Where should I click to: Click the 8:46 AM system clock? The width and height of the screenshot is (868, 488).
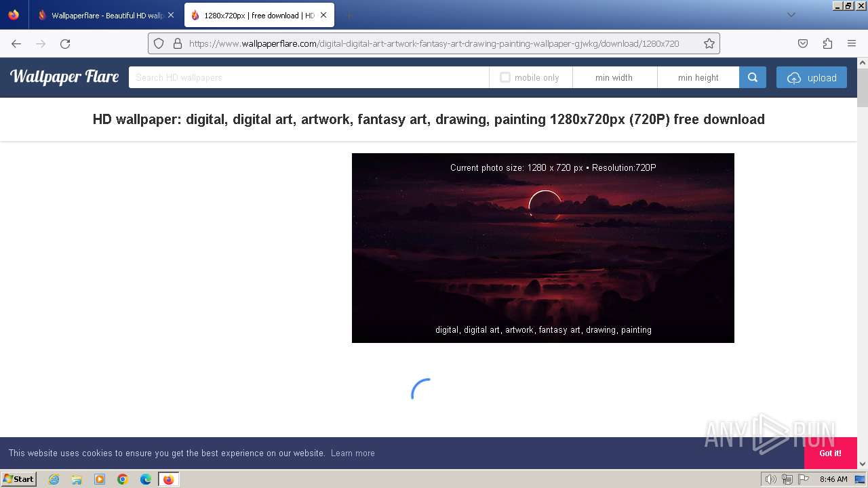[833, 479]
